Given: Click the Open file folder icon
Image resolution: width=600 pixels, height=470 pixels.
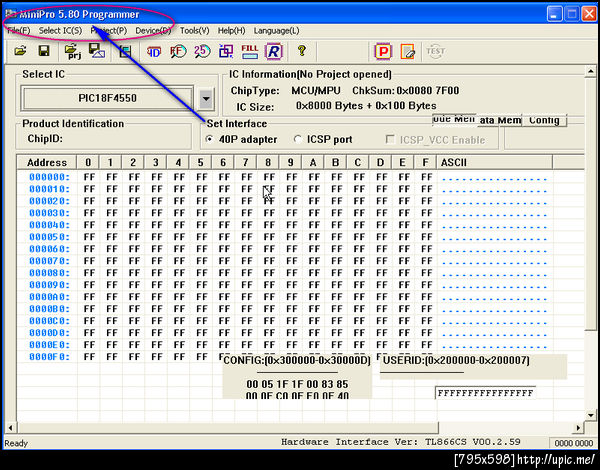Looking at the screenshot, I should [x=20, y=51].
